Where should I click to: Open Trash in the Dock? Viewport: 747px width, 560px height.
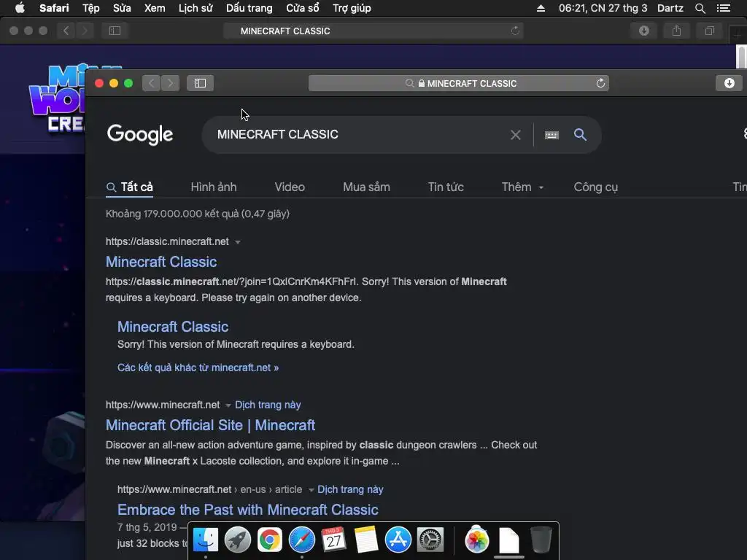coord(541,540)
